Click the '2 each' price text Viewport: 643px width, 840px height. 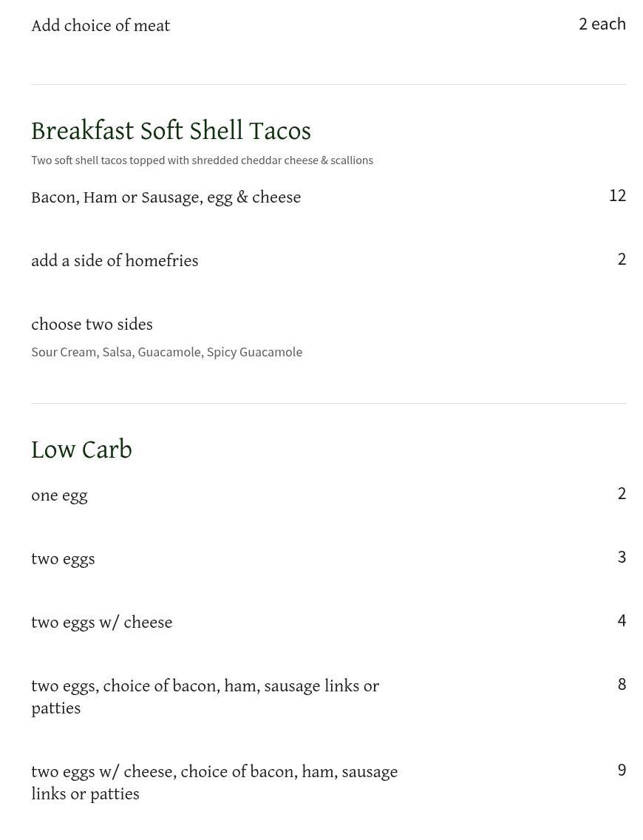coord(602,24)
